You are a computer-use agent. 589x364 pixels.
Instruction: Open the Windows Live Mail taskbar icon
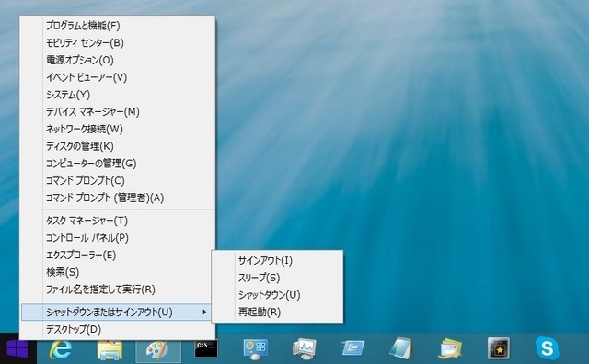click(450, 349)
